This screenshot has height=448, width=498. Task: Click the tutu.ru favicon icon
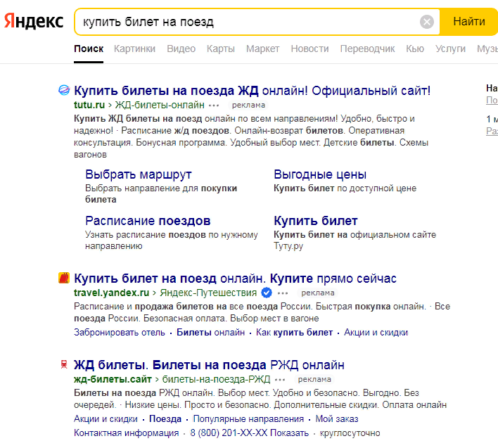pyautogui.click(x=64, y=90)
